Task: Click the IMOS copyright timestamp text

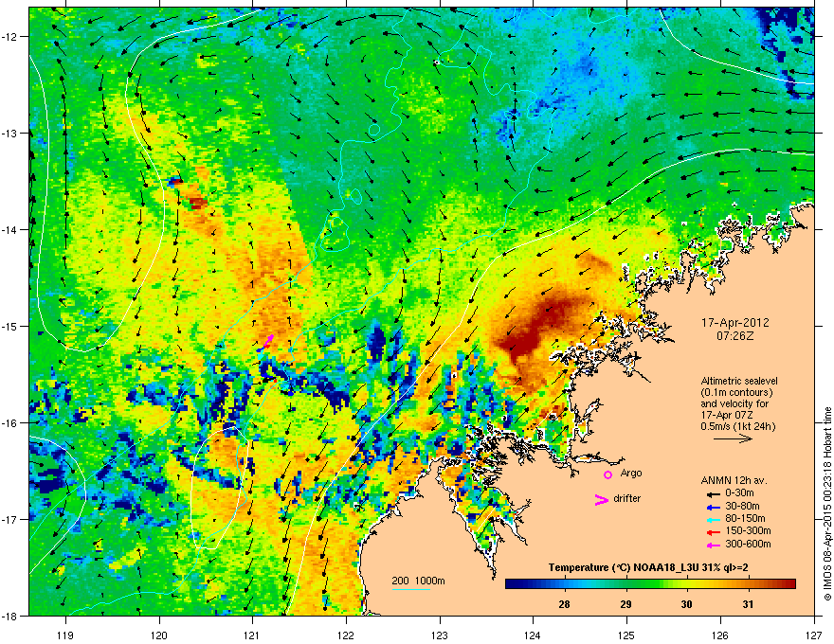Action: (827, 504)
